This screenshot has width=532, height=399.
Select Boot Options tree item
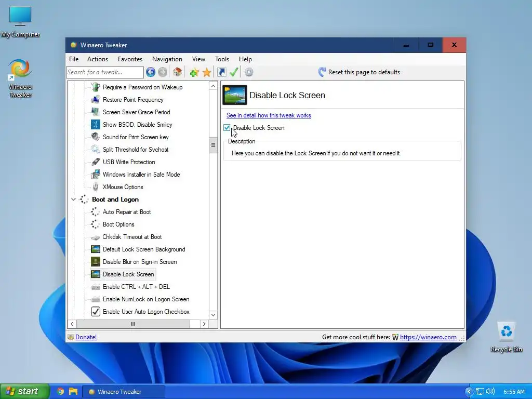click(118, 224)
